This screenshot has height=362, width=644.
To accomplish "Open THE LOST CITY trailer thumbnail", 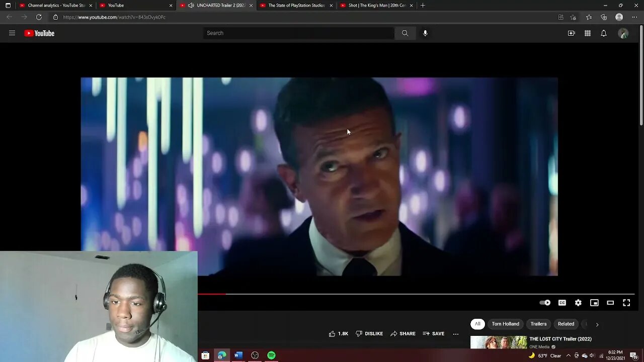I will point(499,342).
